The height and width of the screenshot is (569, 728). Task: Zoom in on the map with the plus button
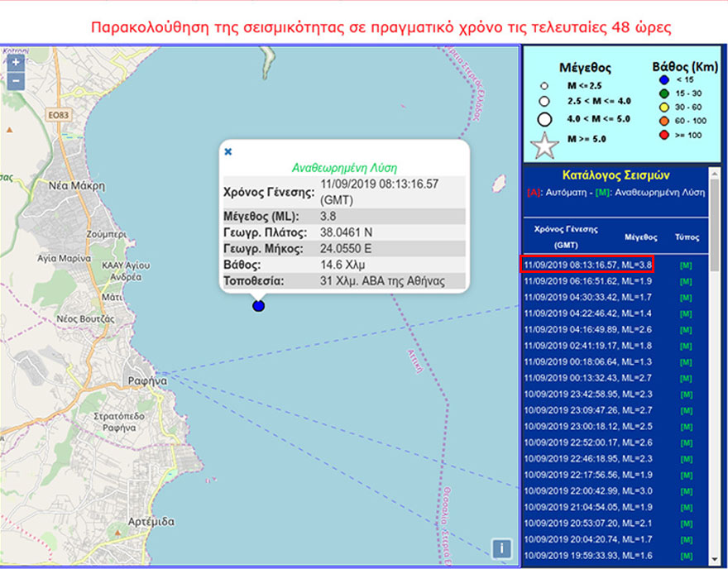(17, 63)
